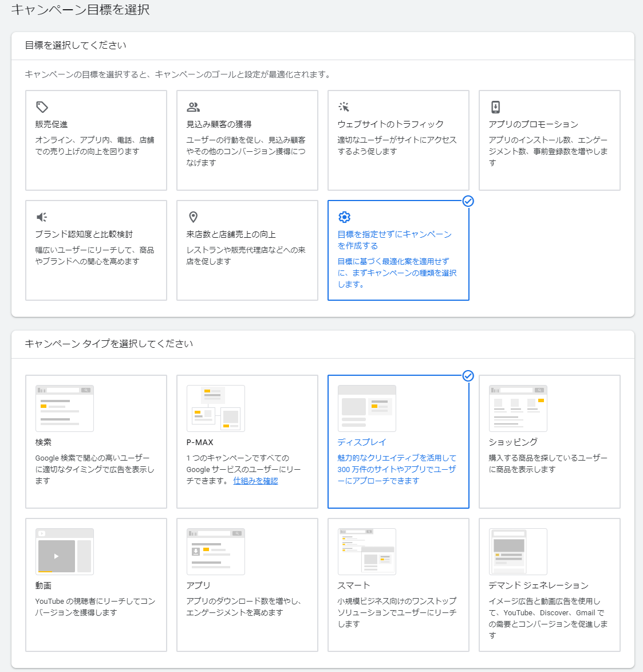Click the blue gear icon for 目標を指定せず option

point(344,217)
